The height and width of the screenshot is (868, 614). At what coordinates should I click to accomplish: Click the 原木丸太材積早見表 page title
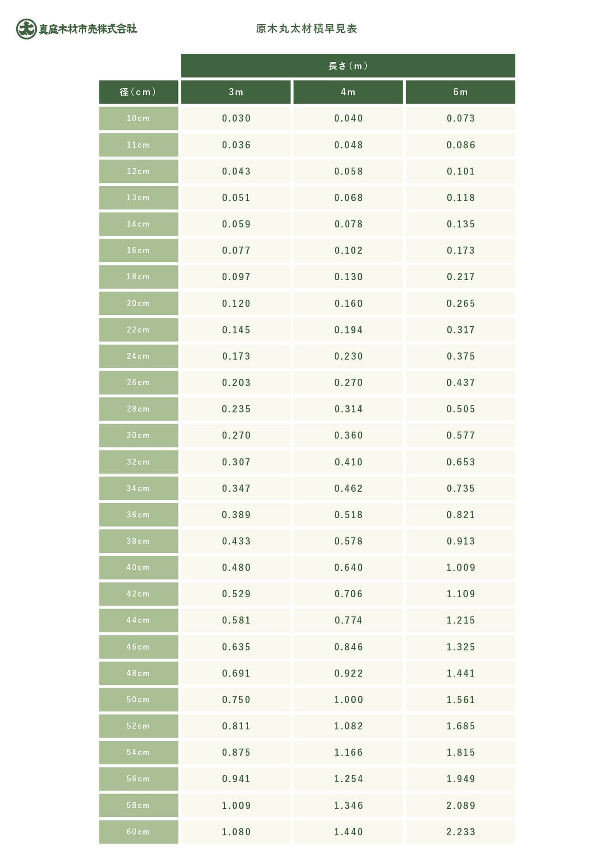click(x=306, y=29)
